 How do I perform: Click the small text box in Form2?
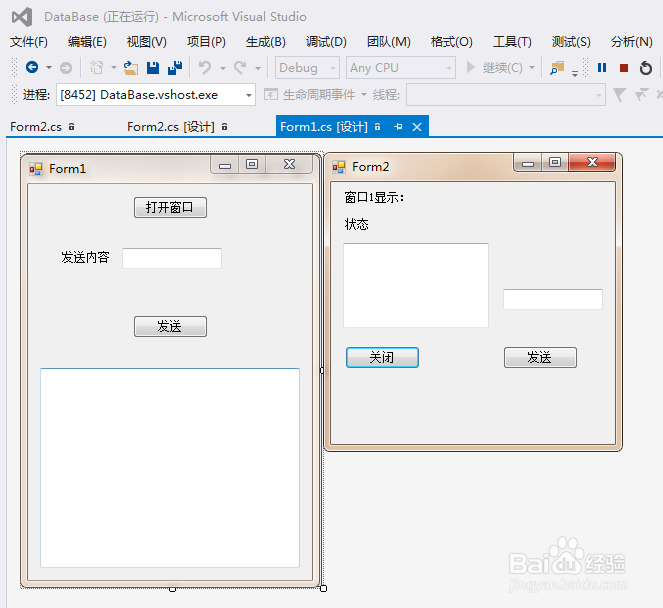(x=553, y=299)
